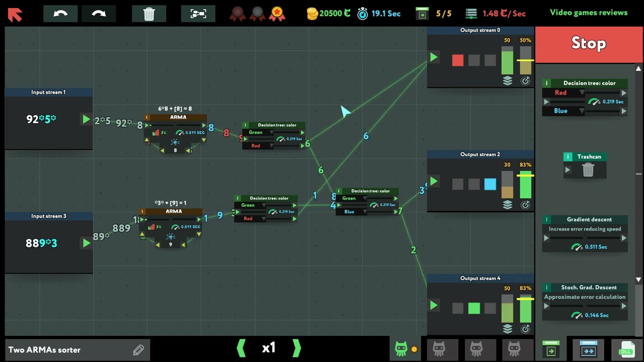The width and height of the screenshot is (644, 362).
Task: Click the layers icon in Output stream 0
Action: (507, 81)
